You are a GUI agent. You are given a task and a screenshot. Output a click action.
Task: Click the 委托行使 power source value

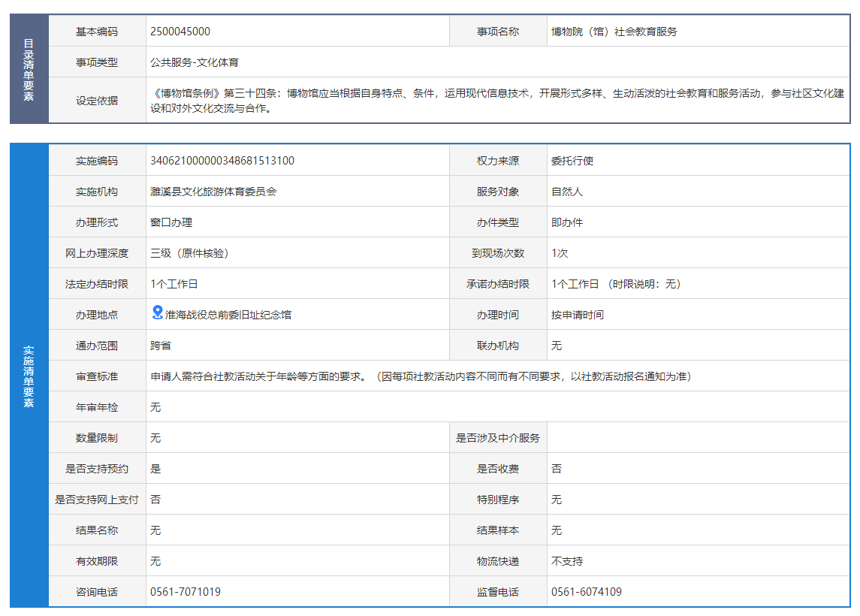point(572,161)
